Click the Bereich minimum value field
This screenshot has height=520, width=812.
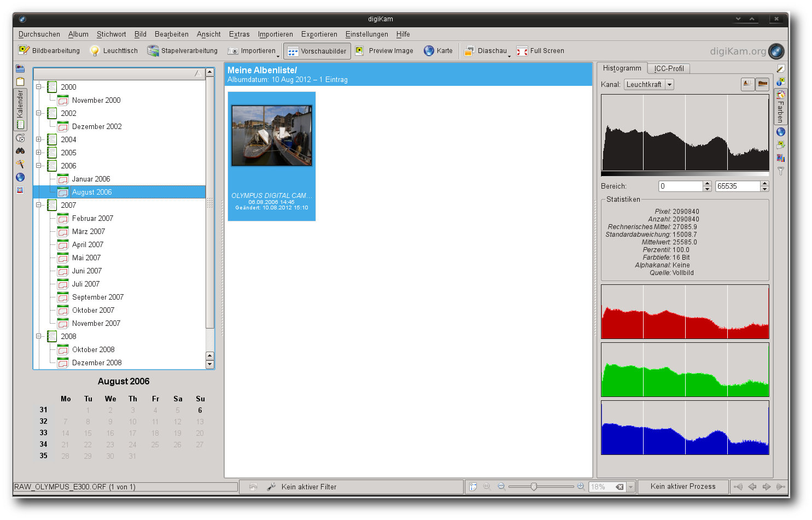(x=680, y=186)
